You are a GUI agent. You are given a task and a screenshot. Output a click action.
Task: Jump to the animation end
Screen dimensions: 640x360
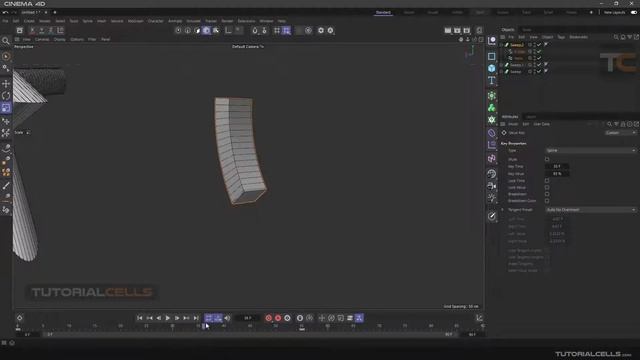[196, 318]
